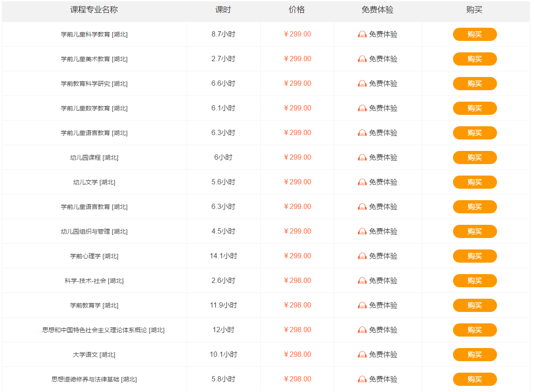Purchase 学前教育科学研究 via its 购买 button
The image size is (534, 392).
click(475, 84)
